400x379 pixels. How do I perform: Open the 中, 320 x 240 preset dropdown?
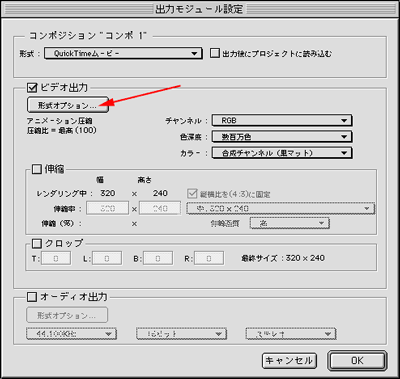[281, 209]
